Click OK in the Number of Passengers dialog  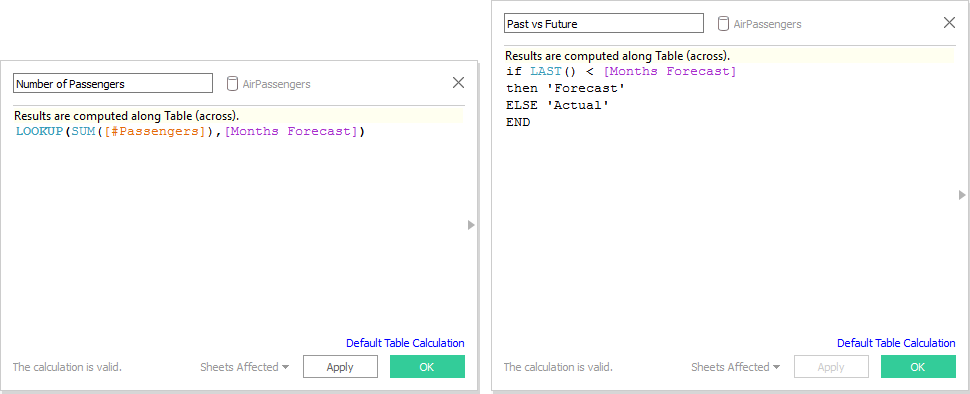[427, 367]
